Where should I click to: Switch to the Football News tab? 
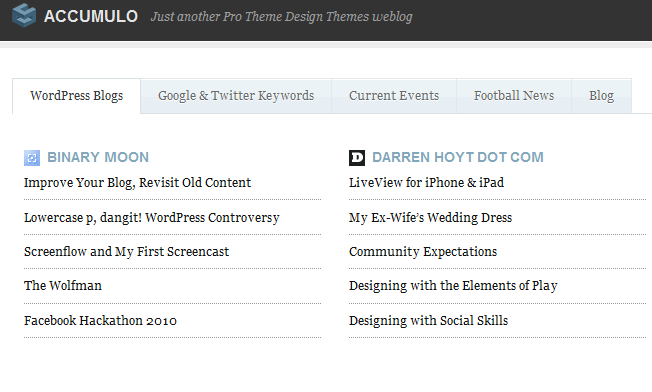point(514,96)
